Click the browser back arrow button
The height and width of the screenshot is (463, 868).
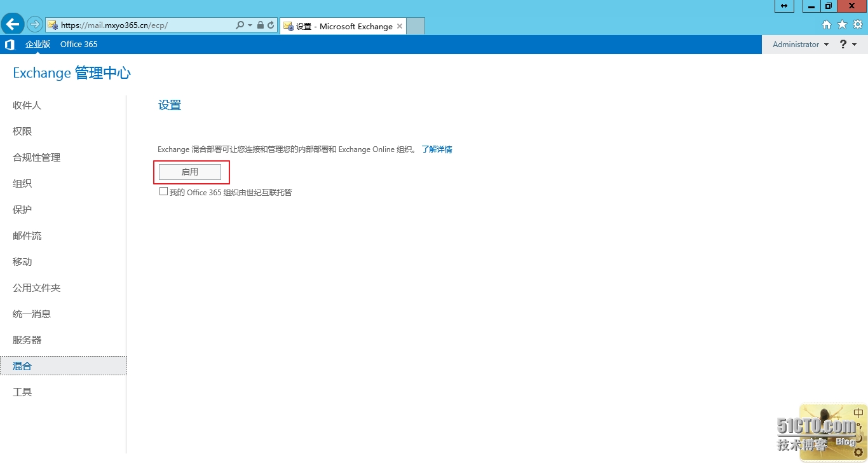coord(13,25)
